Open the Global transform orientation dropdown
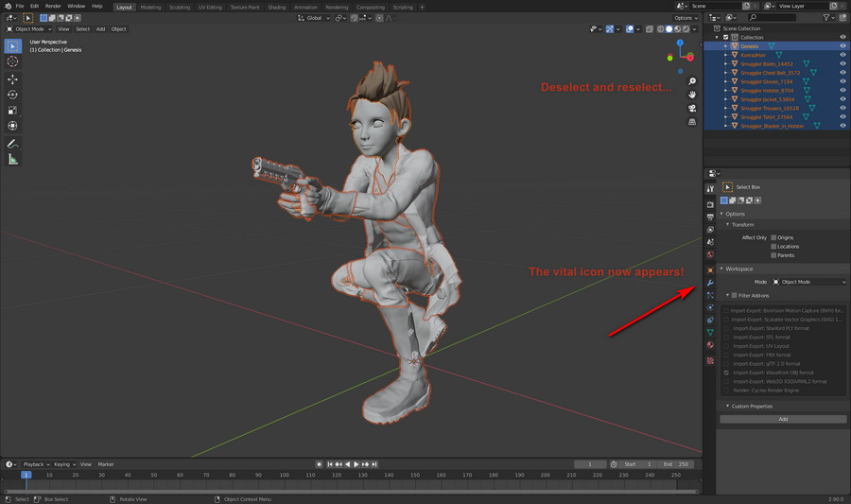 pos(313,18)
